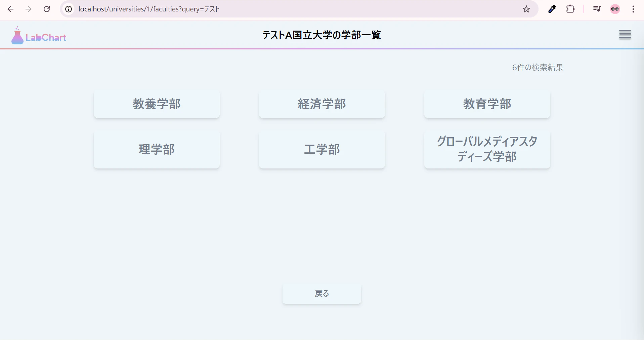The image size is (644, 340).
Task: View site information icon
Action: point(69,9)
